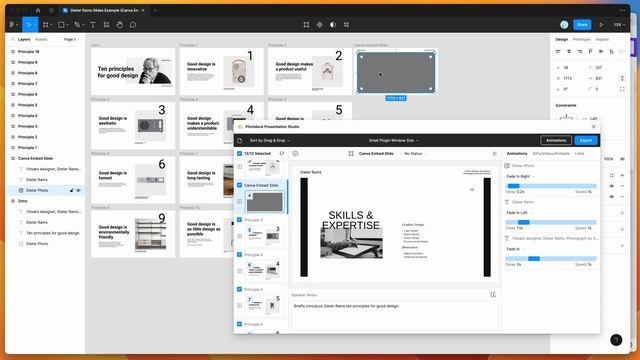
Task: Toggle the 12/12 Selected checkbox
Action: click(x=240, y=153)
